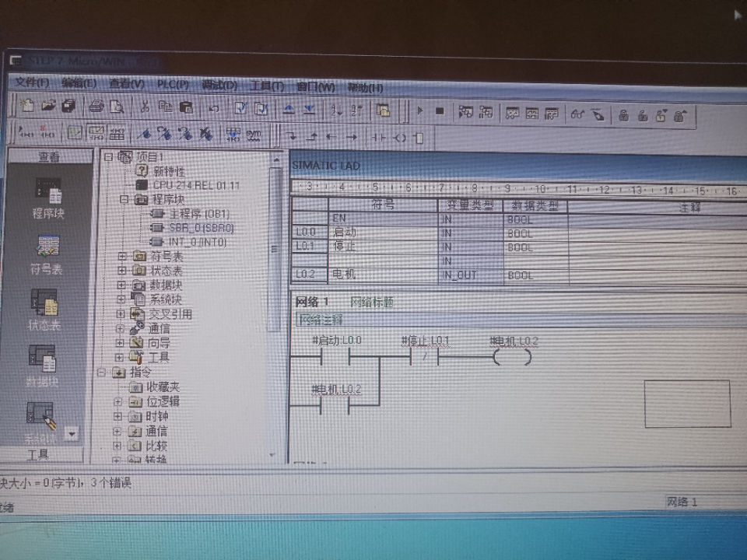Save the project with the diskette icon
This screenshot has height=560, width=747.
[68, 107]
